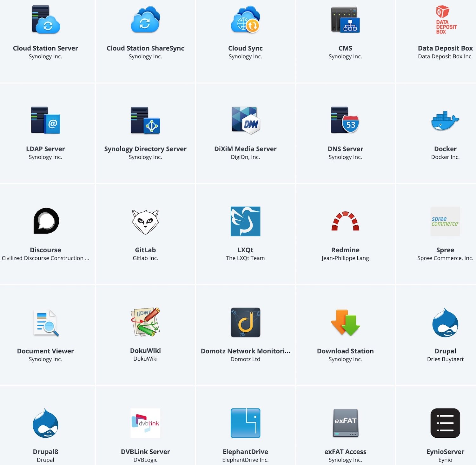
Task: Click the Drupal8 package title
Action: 45,452
